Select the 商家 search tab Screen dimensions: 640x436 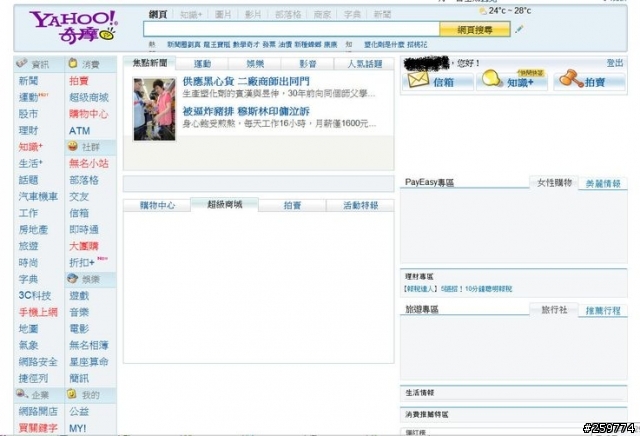[x=322, y=15]
